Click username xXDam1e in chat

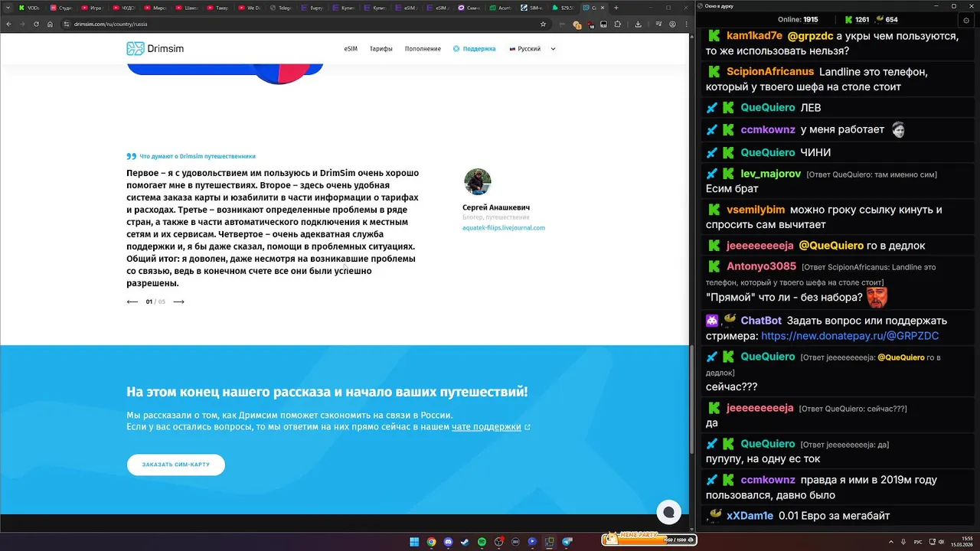750,516
